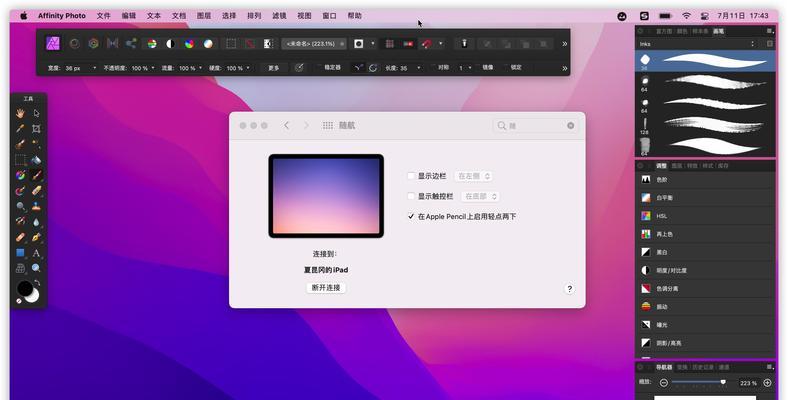Click the 更多 brush options button
Viewport: 788px width, 400px height.
(x=273, y=68)
